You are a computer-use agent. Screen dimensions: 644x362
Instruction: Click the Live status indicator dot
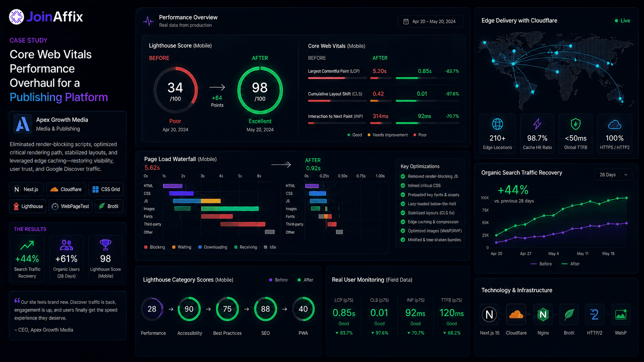coord(616,21)
